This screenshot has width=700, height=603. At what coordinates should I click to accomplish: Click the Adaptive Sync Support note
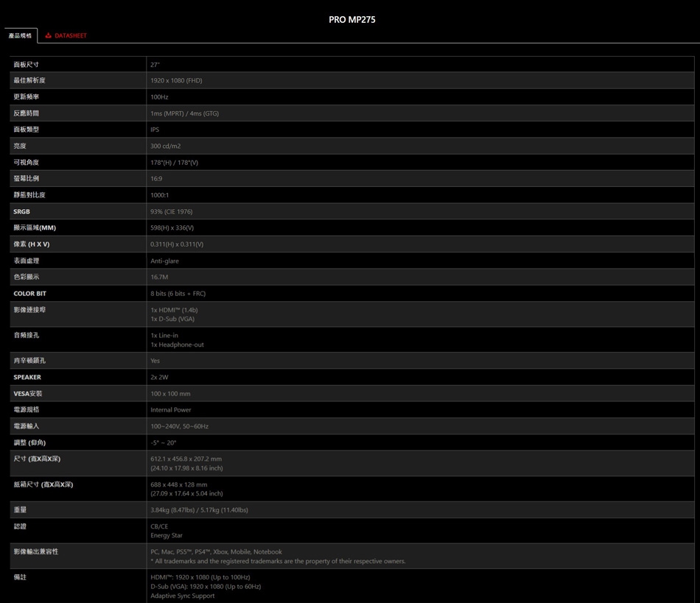(183, 596)
